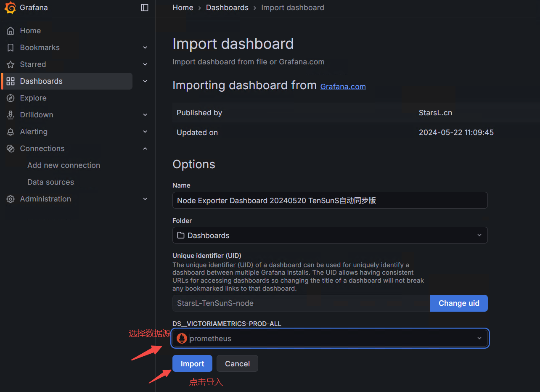Click the Change uid button
Screen dimensions: 540x392
coord(459,303)
